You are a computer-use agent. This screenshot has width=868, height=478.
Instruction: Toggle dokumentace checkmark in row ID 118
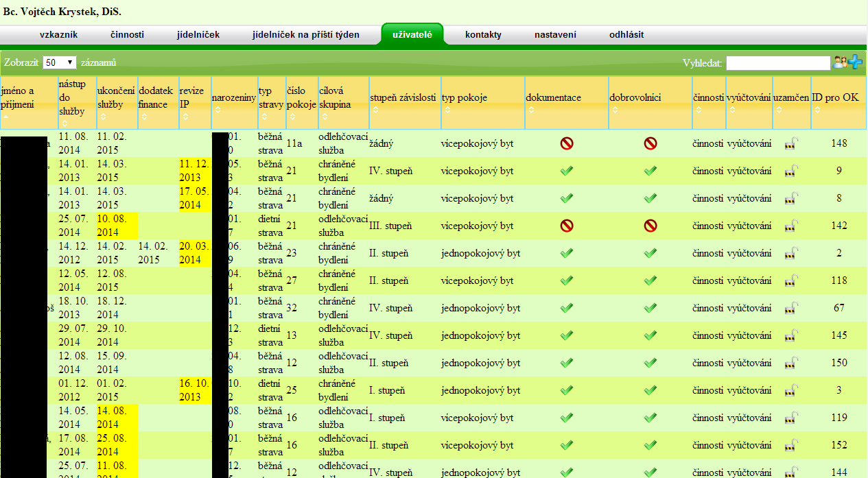(x=567, y=280)
